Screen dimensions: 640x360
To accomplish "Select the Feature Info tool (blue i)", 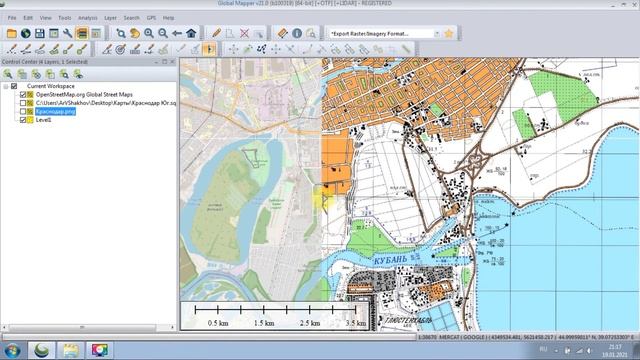I will (297, 33).
